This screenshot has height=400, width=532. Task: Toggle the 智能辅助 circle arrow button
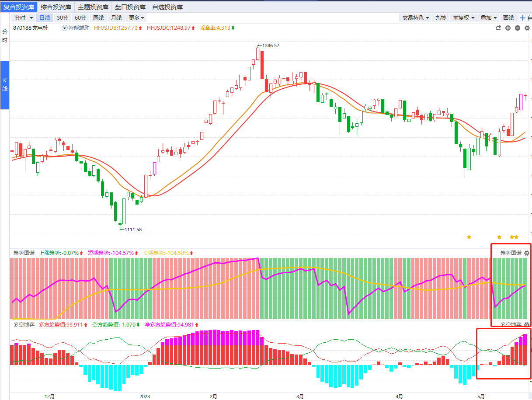(65, 28)
